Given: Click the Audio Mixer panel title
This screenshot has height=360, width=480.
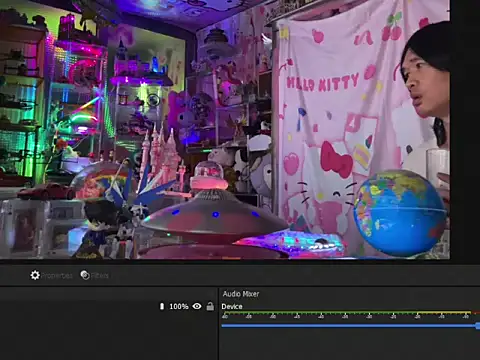Looking at the screenshot, I should 241,294.
